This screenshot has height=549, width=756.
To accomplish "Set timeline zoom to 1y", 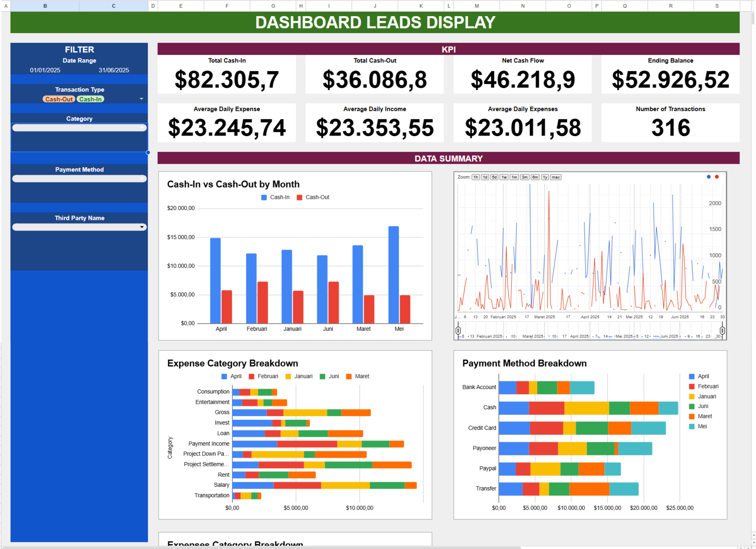I will pos(545,177).
